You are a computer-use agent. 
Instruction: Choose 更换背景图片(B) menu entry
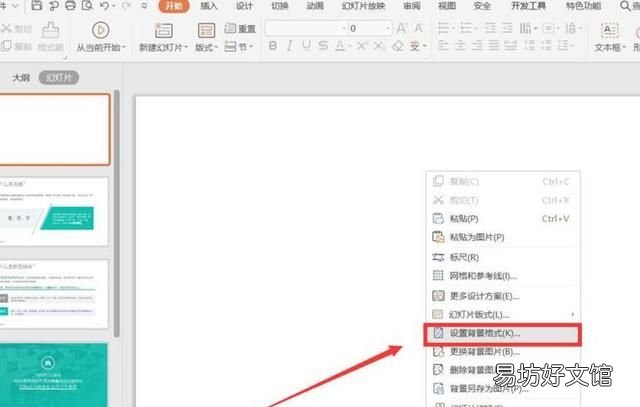(502, 351)
